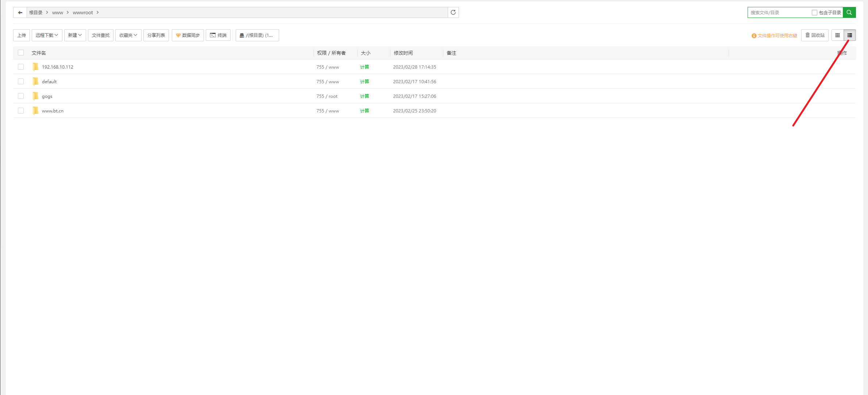Click chevron after www in breadcrumb
This screenshot has height=395, width=868.
(x=67, y=12)
